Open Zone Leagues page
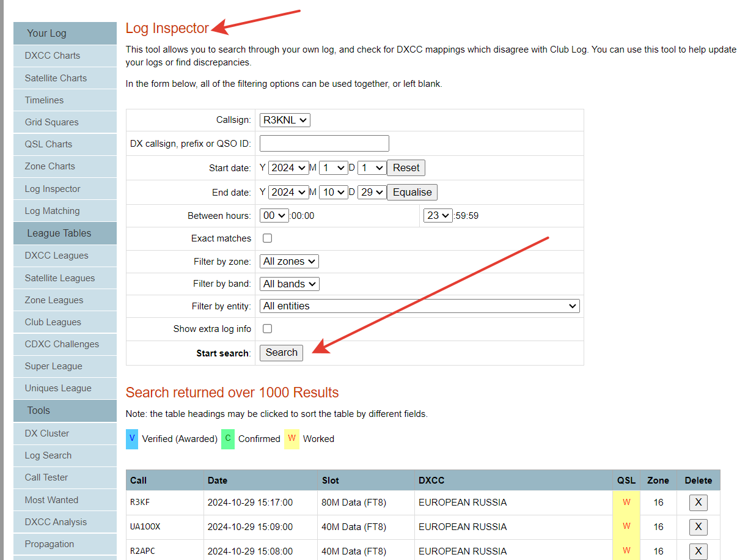This screenshot has width=748, height=560. tap(65, 300)
